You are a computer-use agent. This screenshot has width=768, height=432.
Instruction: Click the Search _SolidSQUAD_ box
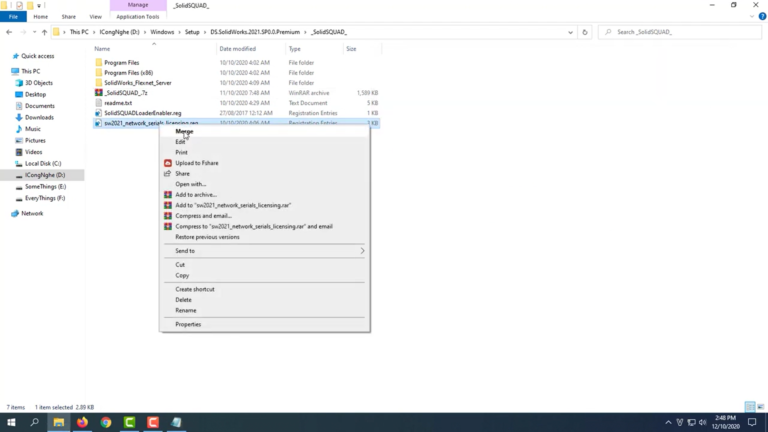pyautogui.click(x=680, y=32)
